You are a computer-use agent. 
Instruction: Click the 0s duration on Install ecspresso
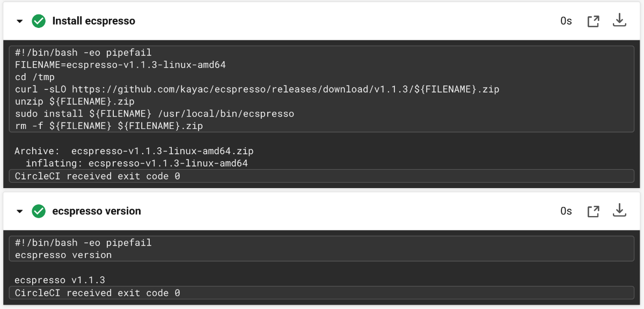click(x=566, y=21)
